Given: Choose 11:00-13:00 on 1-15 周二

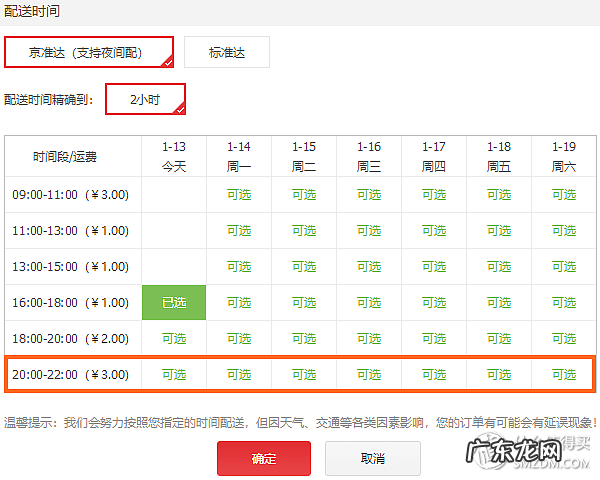Looking at the screenshot, I should tap(304, 230).
